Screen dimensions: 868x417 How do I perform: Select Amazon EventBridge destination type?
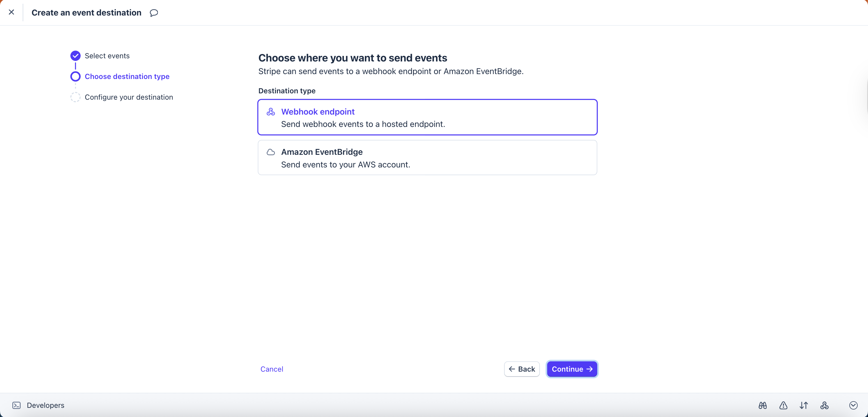pos(427,158)
